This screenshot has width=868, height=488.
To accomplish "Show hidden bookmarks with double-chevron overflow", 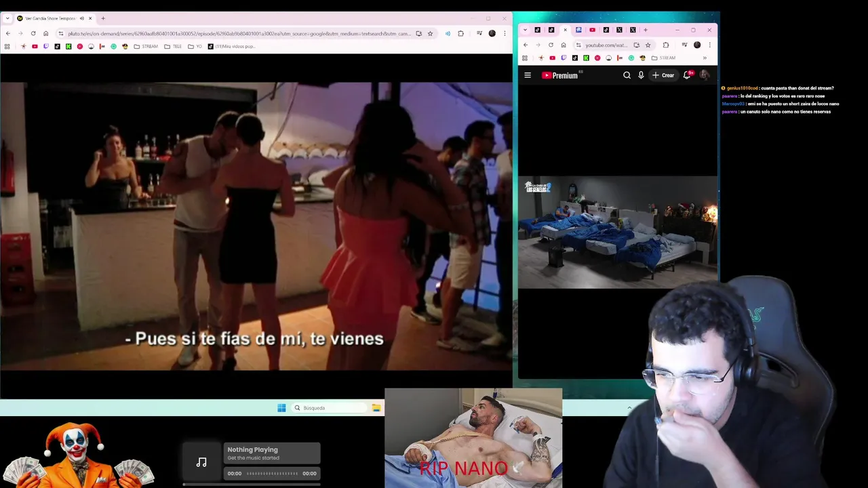I will coord(705,58).
